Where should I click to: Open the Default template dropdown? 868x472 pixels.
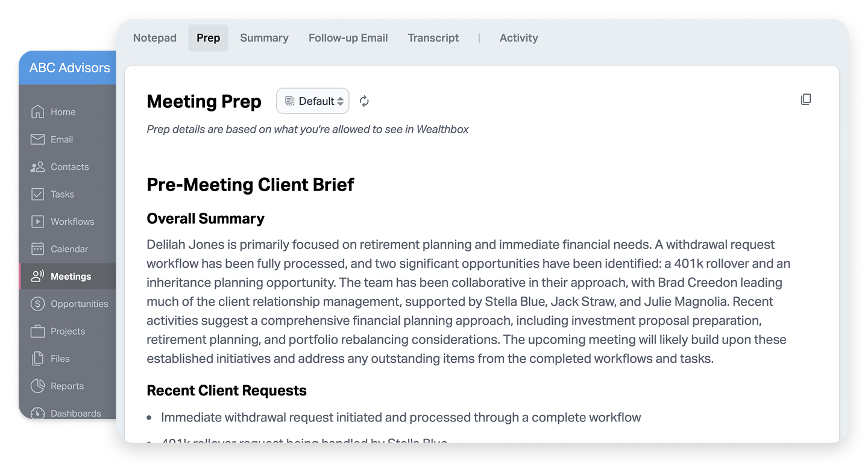313,101
